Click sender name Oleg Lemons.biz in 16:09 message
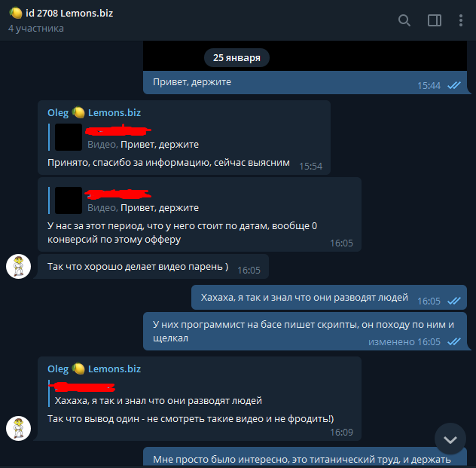 (94, 369)
